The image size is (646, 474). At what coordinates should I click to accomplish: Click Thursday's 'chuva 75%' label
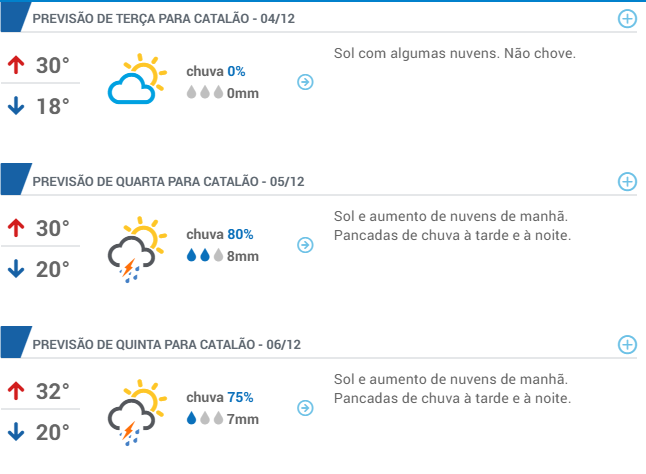tap(219, 397)
